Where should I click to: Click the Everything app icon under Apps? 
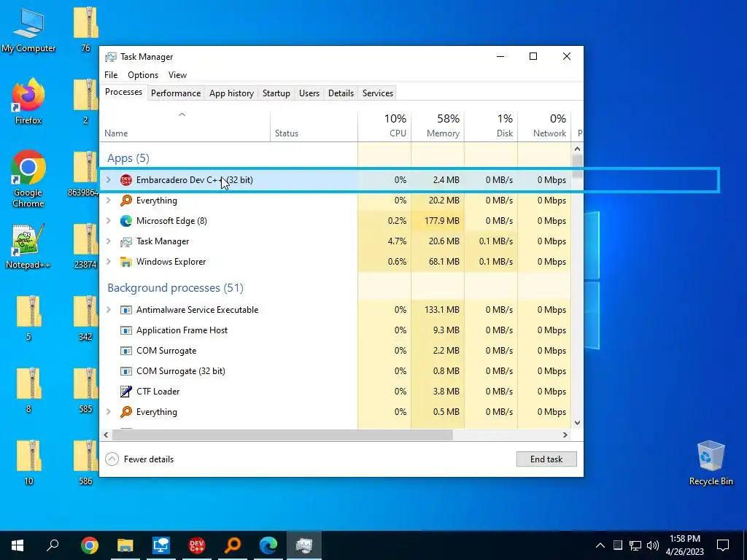[x=125, y=201]
